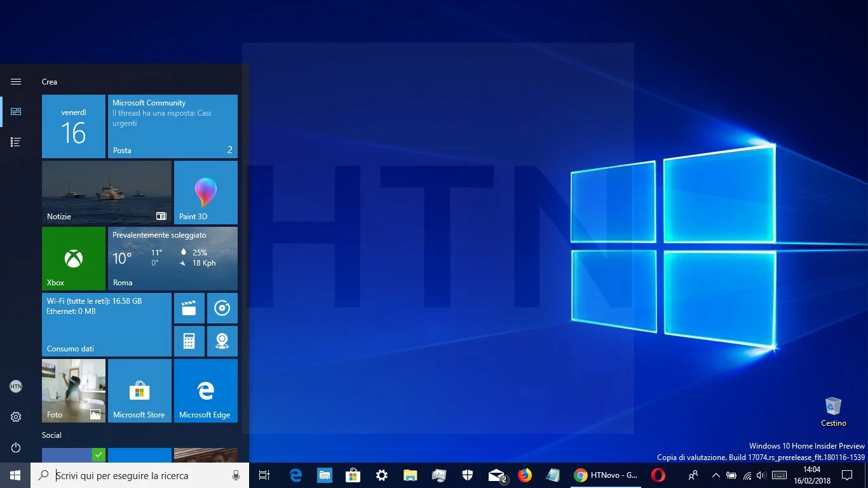Viewport: 868px width, 488px height.
Task: Focus the taskbar search box
Action: coord(140,475)
